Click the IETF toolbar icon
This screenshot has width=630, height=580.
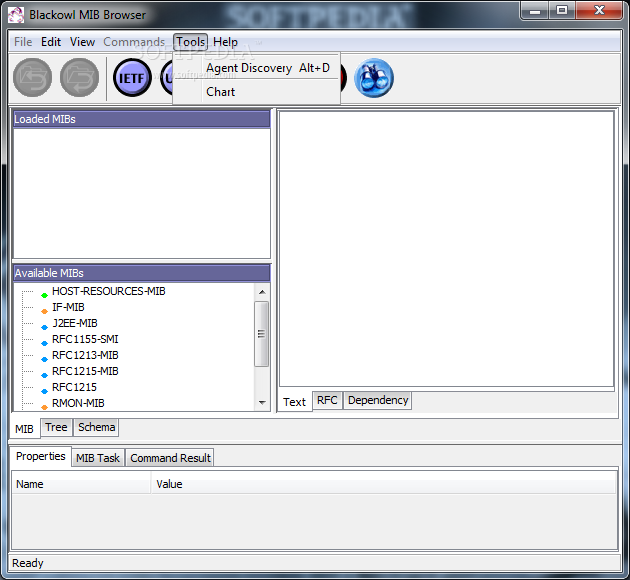[132, 78]
